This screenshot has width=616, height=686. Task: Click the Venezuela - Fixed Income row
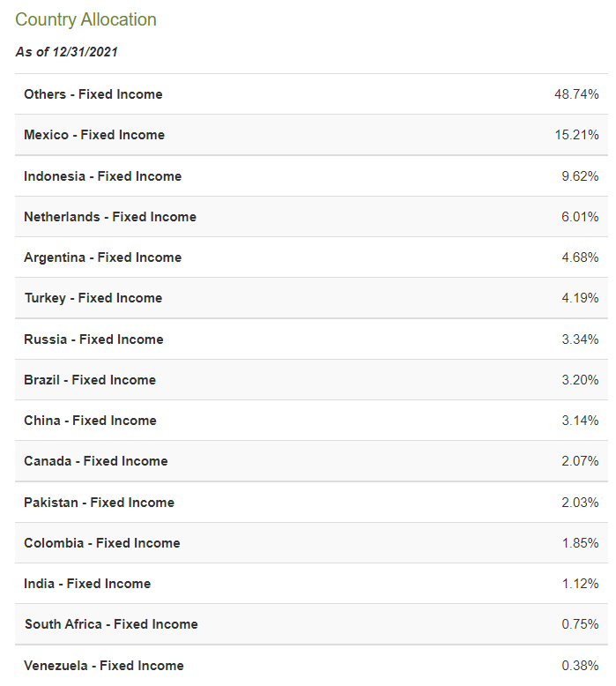[x=104, y=666]
